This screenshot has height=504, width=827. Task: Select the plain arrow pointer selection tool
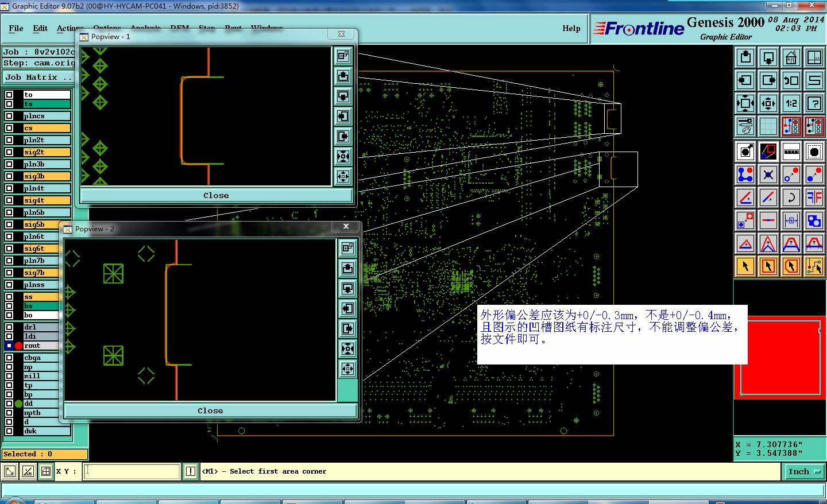745,266
